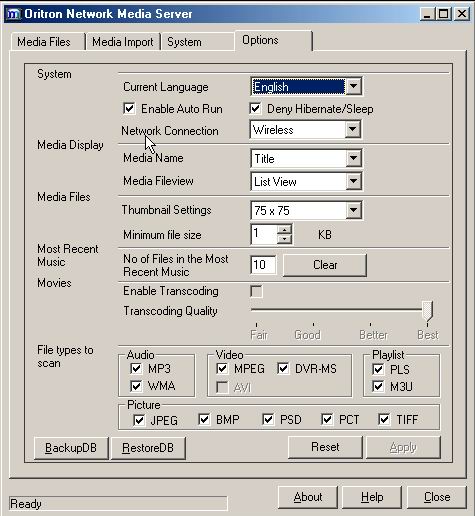This screenshot has width=475, height=516.
Task: Click the Oritron app icon in title bar
Action: 13,14
